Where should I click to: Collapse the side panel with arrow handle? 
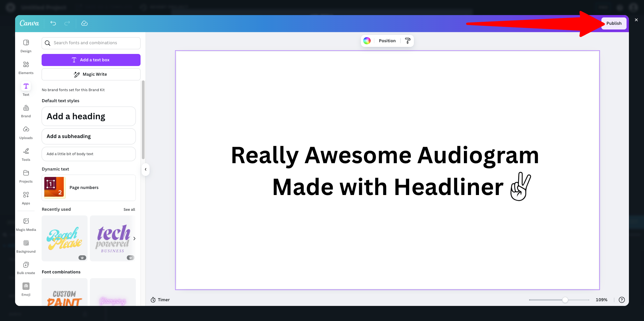click(x=146, y=170)
